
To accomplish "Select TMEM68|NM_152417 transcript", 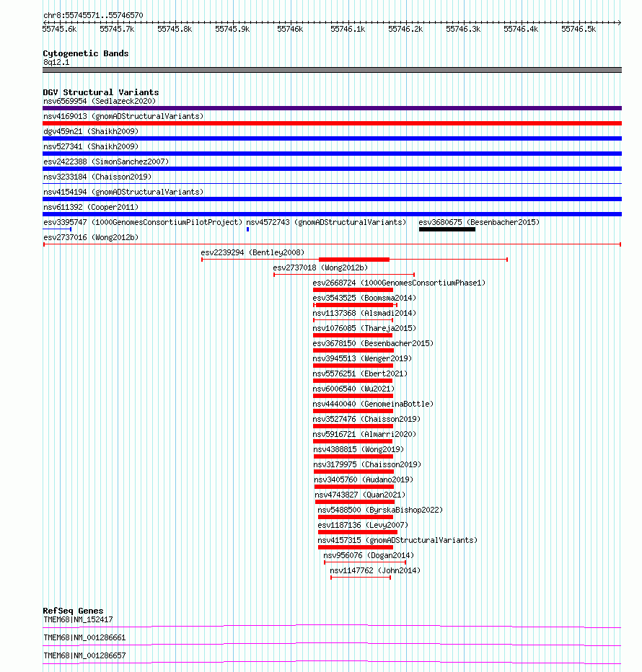I will (78, 619).
